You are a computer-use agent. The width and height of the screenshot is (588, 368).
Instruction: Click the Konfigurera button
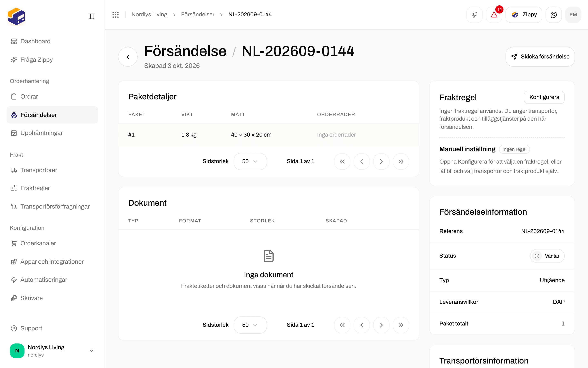pyautogui.click(x=544, y=97)
